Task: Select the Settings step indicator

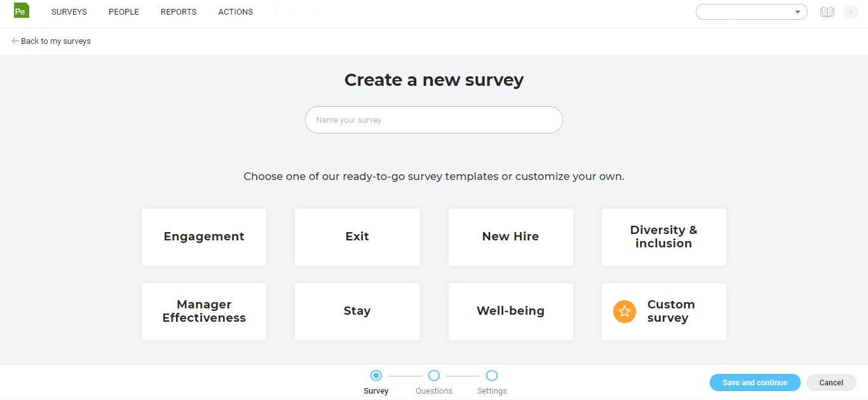Action: coord(492,376)
